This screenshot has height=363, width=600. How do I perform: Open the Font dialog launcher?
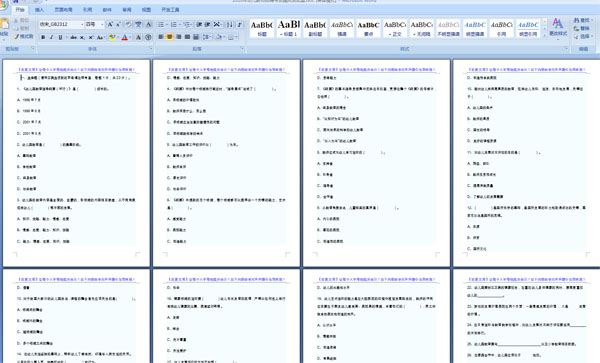150,49
